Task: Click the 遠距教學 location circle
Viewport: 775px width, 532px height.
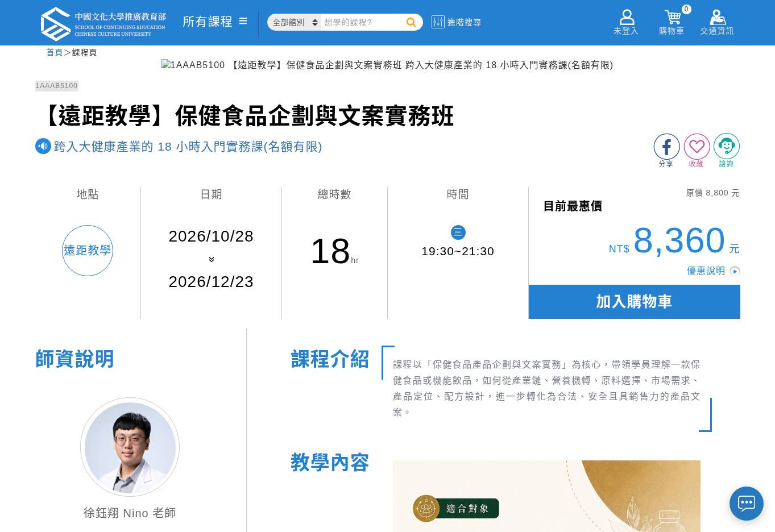Action: (x=88, y=251)
